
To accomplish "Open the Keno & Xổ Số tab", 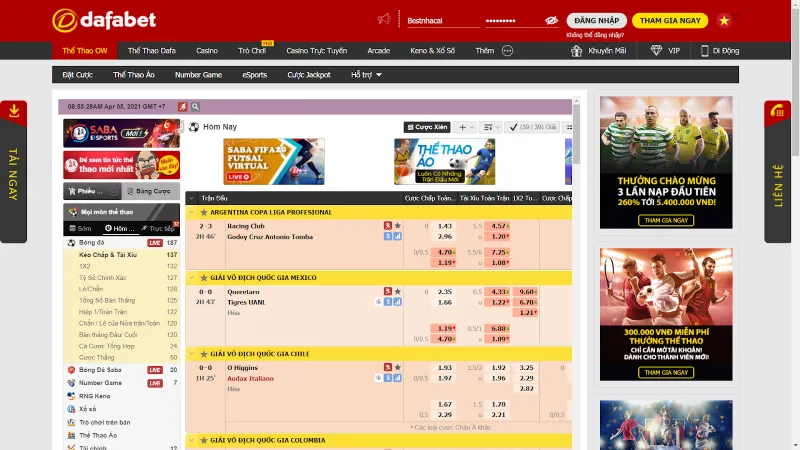I will point(432,51).
